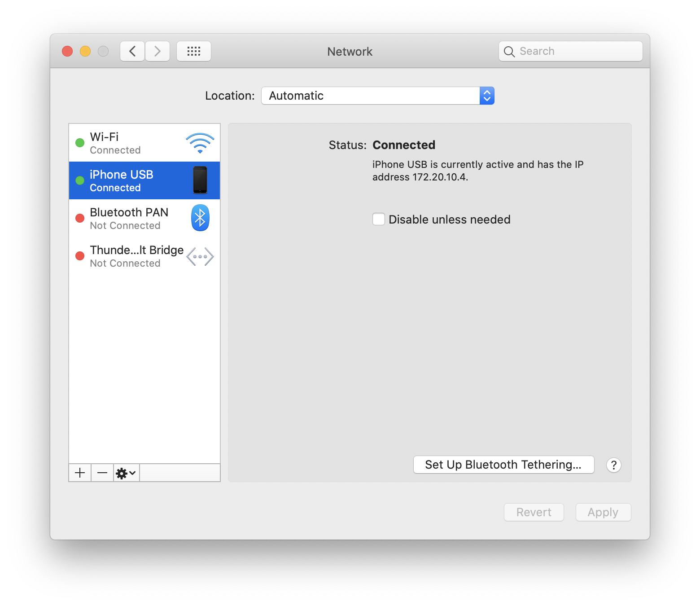Open the action gear menu below services list
This screenshot has width=700, height=606.
click(125, 472)
